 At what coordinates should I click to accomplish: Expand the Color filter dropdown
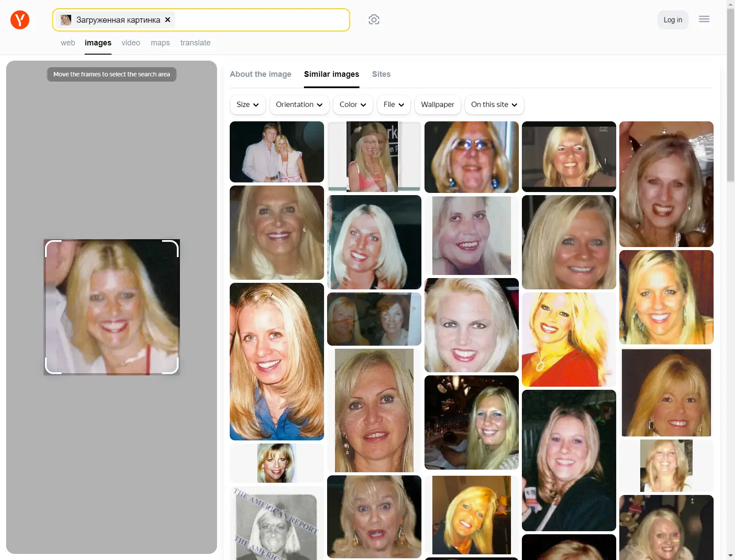pos(352,105)
